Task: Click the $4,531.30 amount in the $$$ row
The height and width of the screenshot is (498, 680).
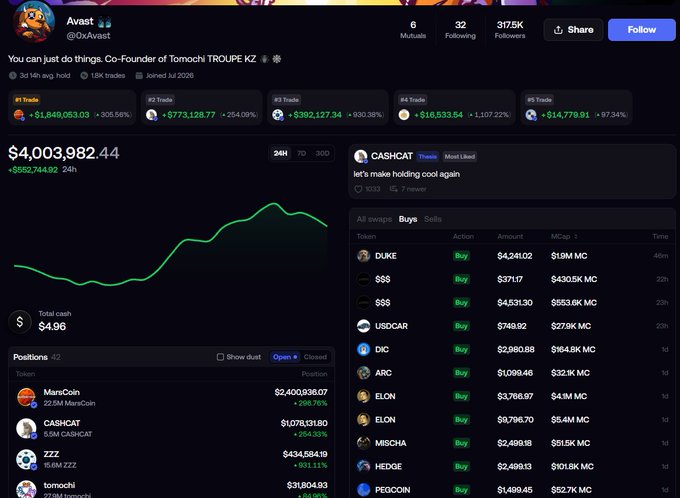Action: tap(515, 302)
